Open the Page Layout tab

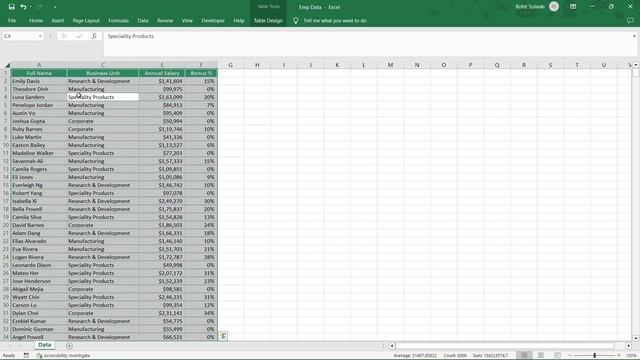[86, 20]
